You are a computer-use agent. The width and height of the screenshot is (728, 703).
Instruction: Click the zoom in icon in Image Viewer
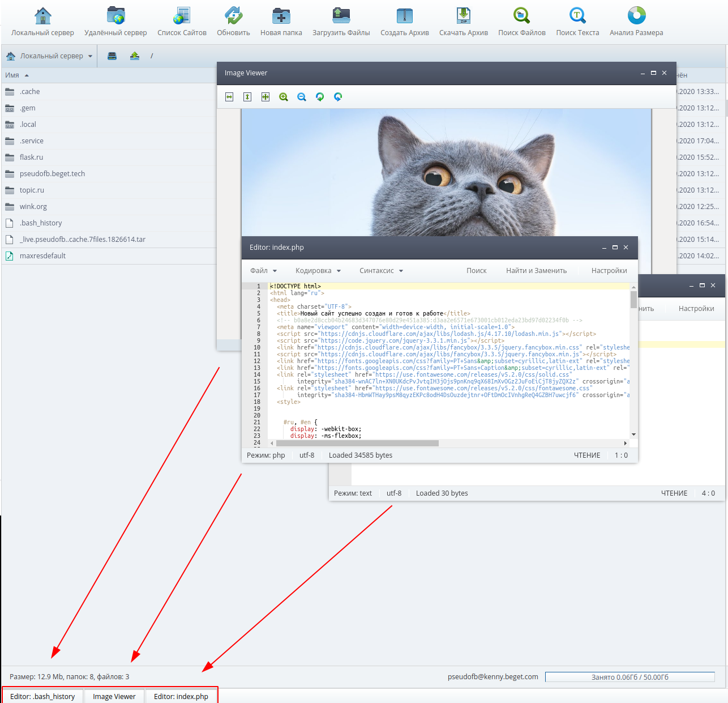284,97
